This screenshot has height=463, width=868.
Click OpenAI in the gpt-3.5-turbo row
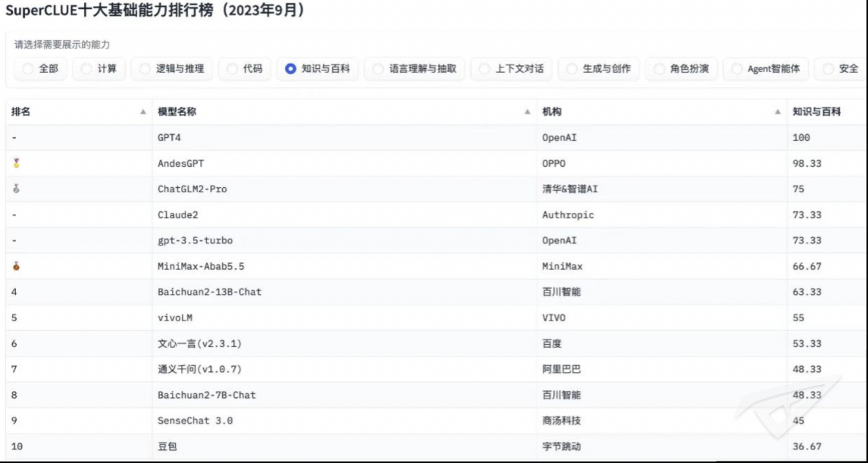click(x=559, y=241)
